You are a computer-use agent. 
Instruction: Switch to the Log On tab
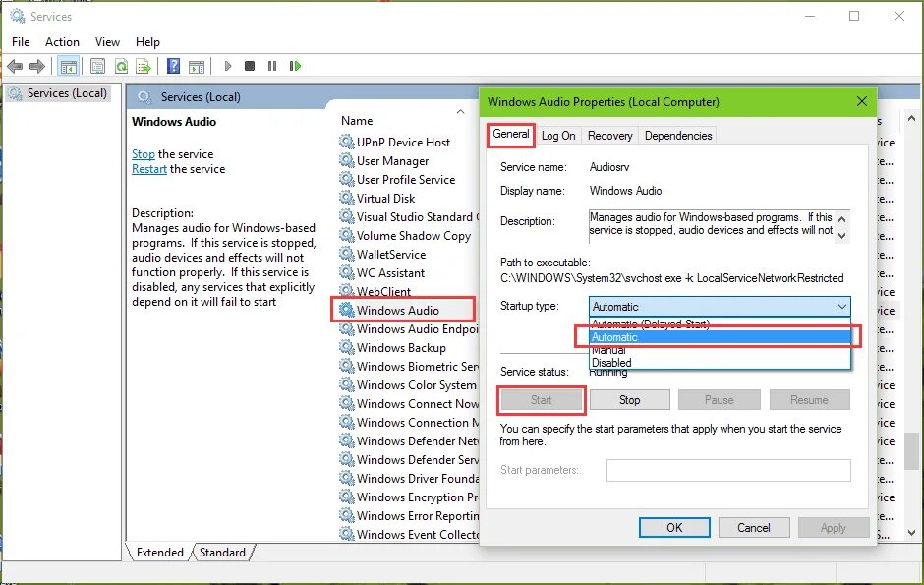pyautogui.click(x=558, y=136)
